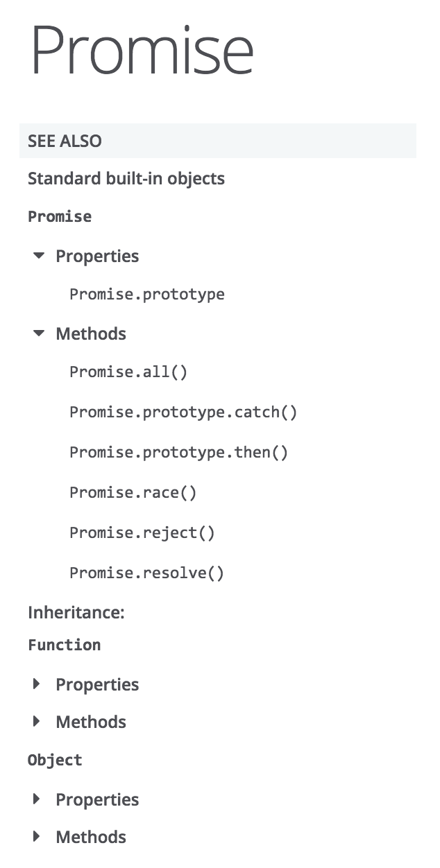Viewport: 440px width, 868px height.
Task: Open the Promise.race() documentation
Action: pyautogui.click(x=133, y=492)
